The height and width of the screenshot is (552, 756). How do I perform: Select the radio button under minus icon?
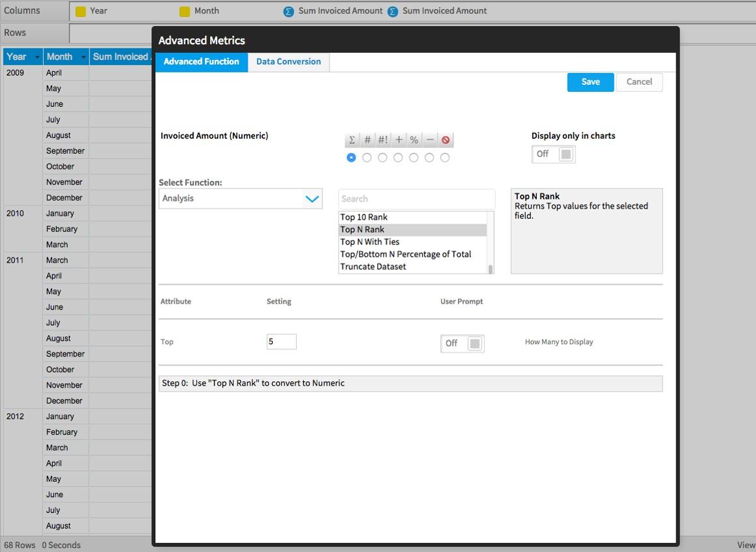pyautogui.click(x=429, y=158)
